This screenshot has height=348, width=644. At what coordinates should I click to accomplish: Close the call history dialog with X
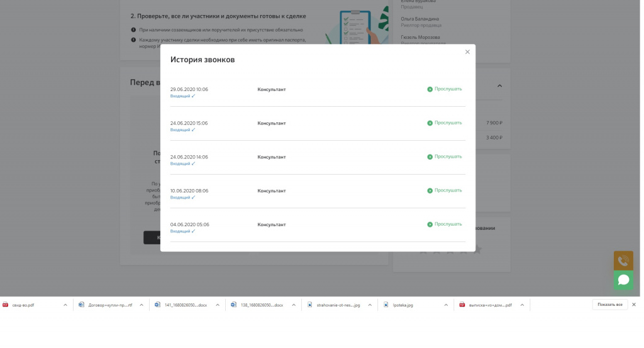click(467, 52)
